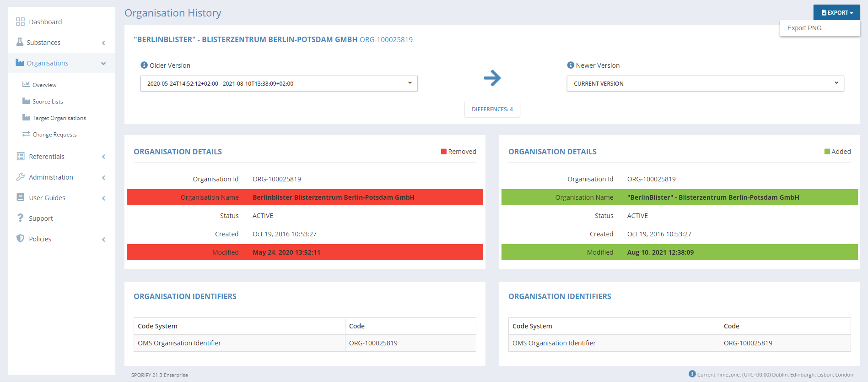The height and width of the screenshot is (382, 868).
Task: Click the Substances flask icon
Action: (20, 42)
